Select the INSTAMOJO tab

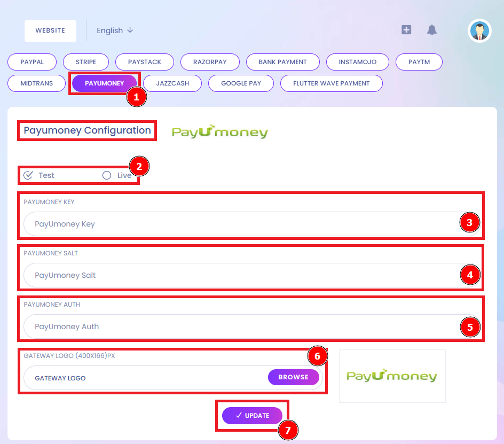click(x=357, y=62)
